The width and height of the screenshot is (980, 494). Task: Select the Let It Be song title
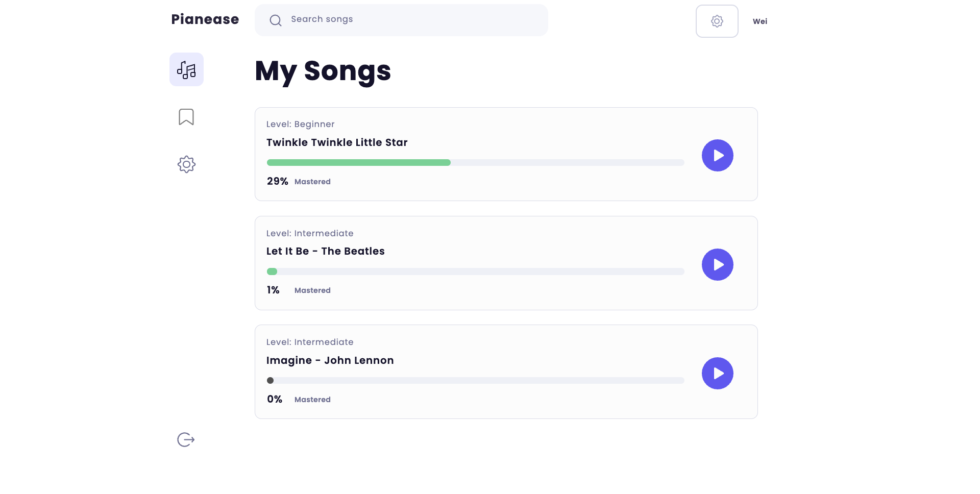point(325,251)
